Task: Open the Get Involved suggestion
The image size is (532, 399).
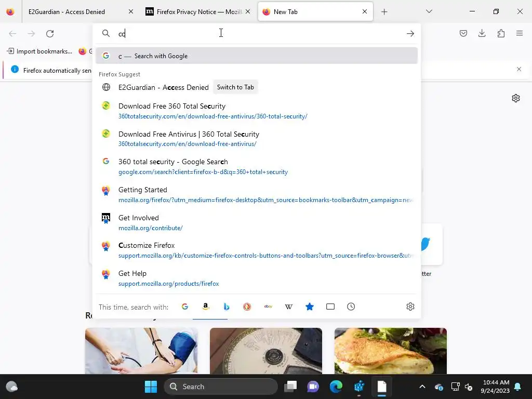Action: [x=257, y=222]
